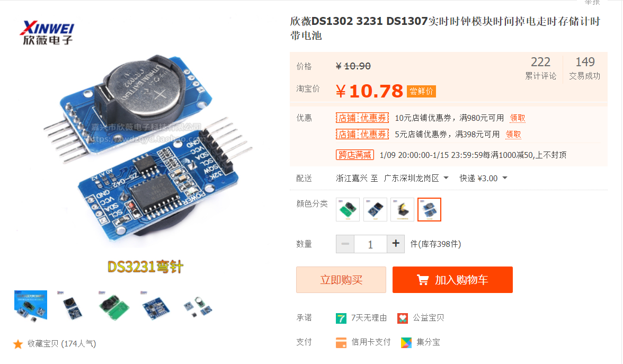Select the second blue module color option
Viewport: 623px width, 364px height.
(x=375, y=209)
